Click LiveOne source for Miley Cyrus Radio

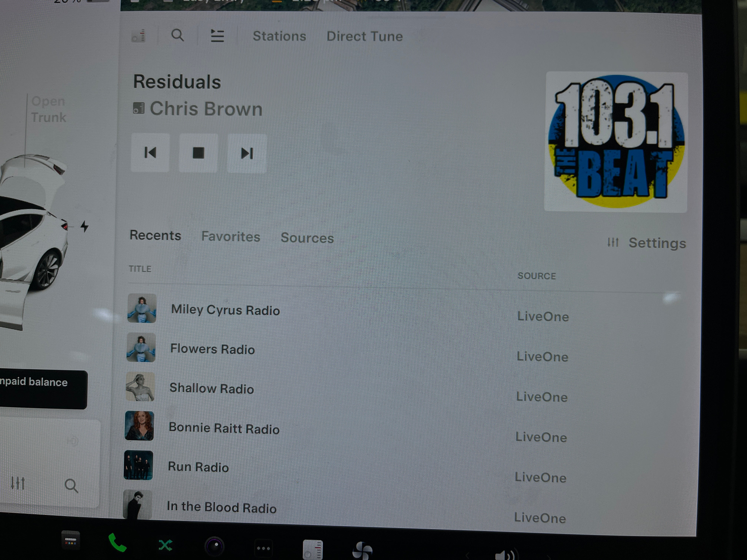pos(543,317)
